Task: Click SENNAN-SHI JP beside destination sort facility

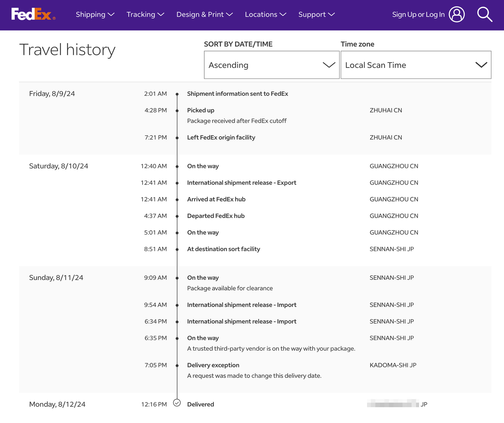Action: click(x=392, y=249)
